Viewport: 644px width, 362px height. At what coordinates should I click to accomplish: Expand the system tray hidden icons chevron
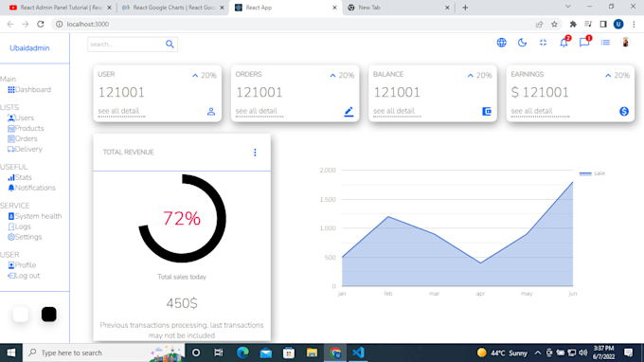click(538, 353)
